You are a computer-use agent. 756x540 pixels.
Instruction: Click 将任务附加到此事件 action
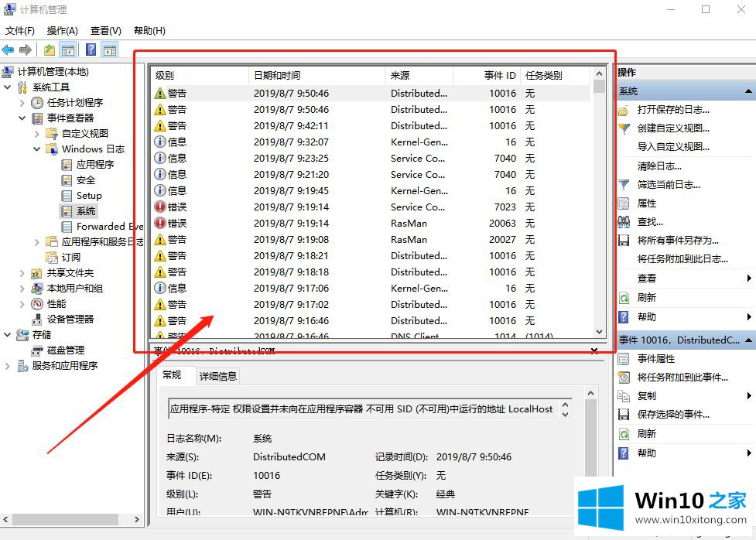pos(682,378)
